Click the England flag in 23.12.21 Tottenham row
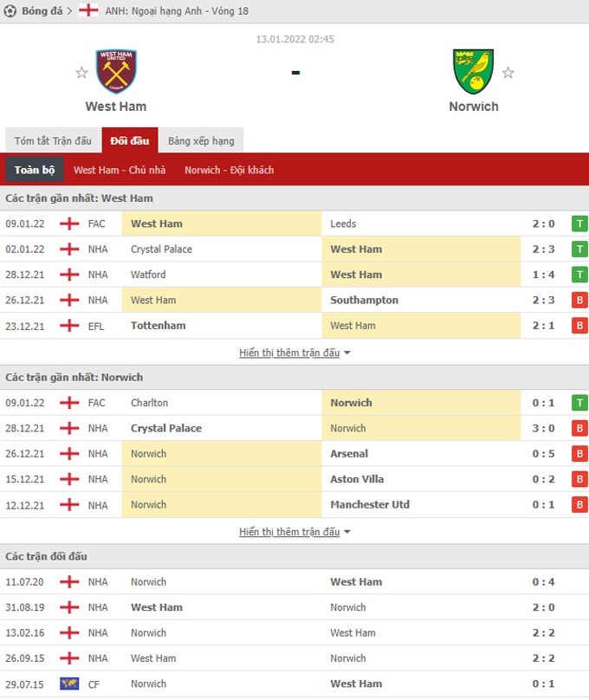589x700 pixels. (69, 326)
